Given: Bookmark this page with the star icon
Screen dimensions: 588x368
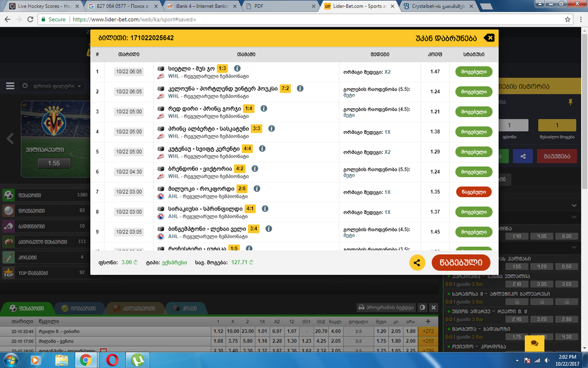Looking at the screenshot, I should click(x=567, y=19).
